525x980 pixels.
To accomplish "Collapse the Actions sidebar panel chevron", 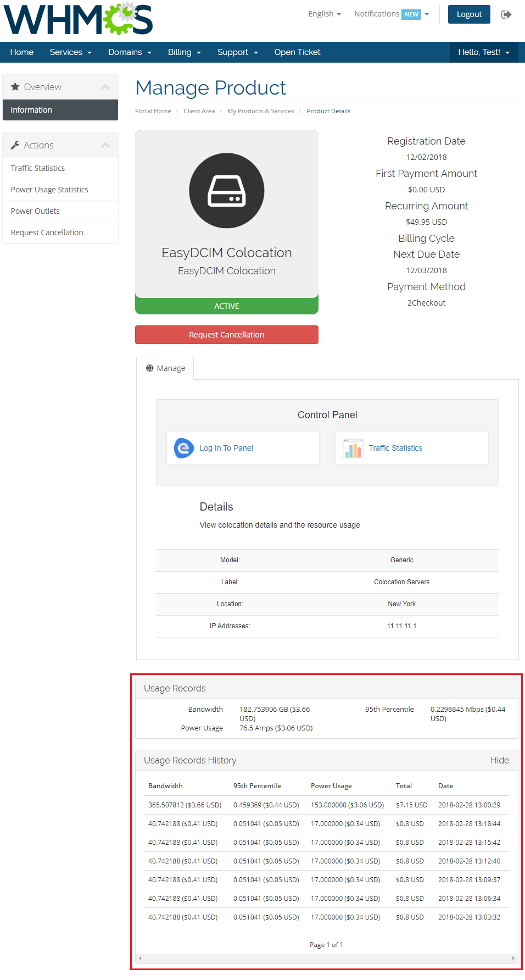I will (105, 145).
